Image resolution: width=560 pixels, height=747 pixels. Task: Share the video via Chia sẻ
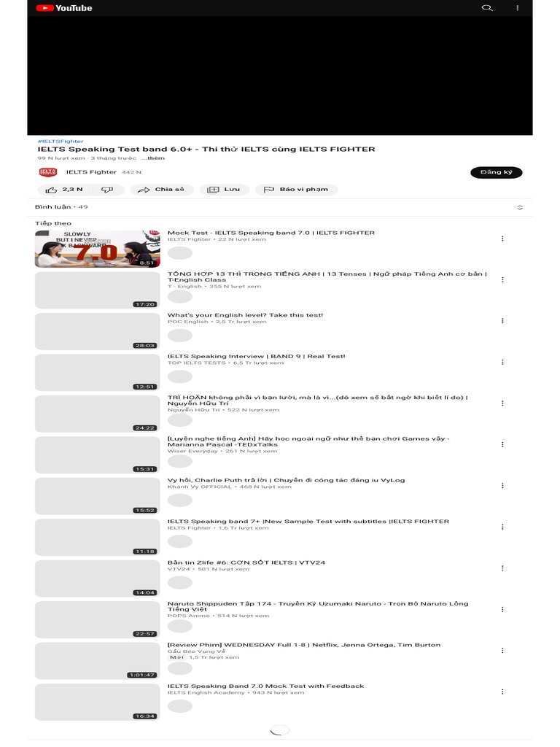pyautogui.click(x=162, y=190)
